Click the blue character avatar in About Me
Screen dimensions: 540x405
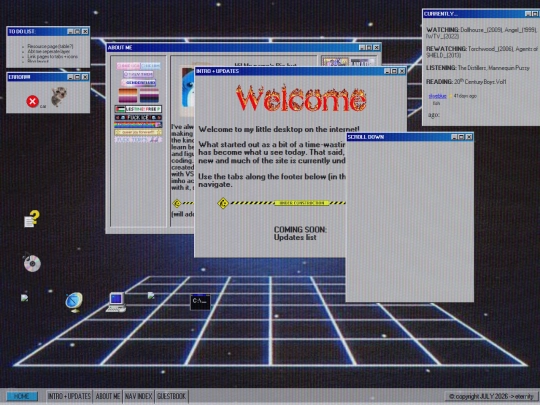point(188,88)
